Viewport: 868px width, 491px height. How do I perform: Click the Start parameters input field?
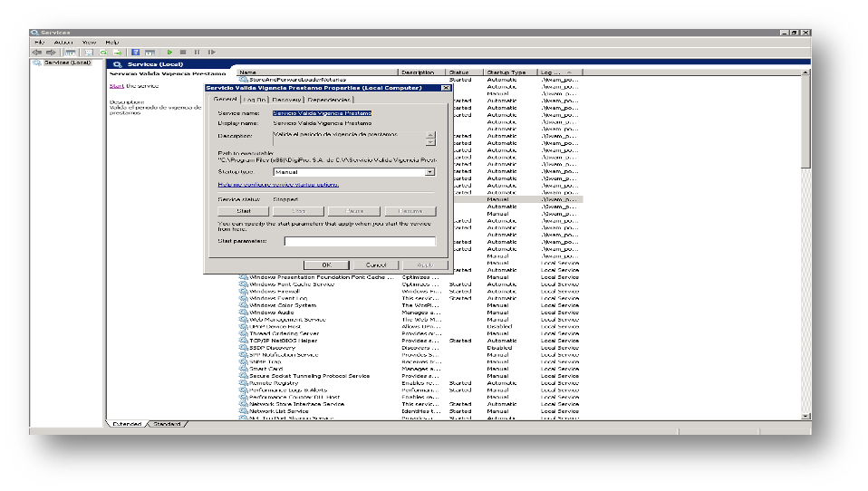(360, 241)
